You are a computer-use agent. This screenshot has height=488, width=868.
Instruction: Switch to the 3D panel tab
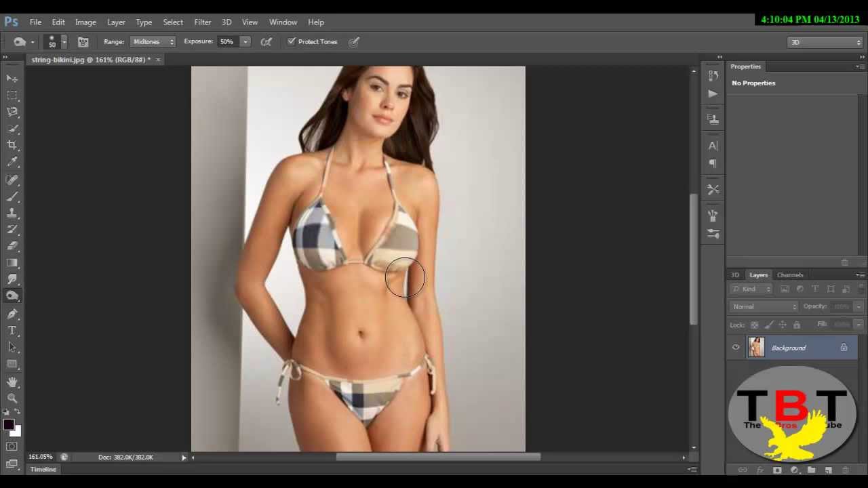735,274
